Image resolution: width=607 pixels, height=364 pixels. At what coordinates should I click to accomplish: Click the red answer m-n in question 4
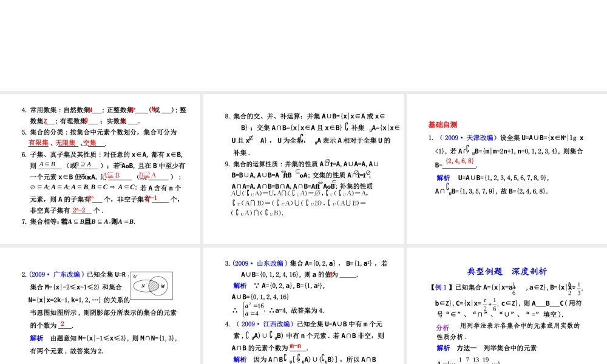pyautogui.click(x=296, y=346)
